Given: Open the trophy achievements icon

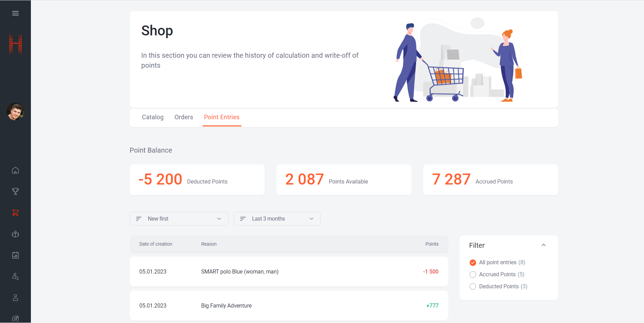Looking at the screenshot, I should tap(15, 191).
